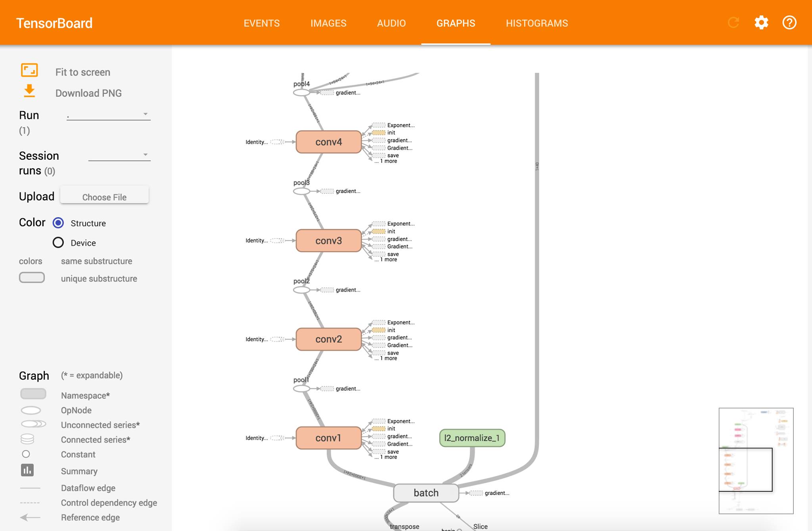Expand the conv4 namespace node
The image size is (812, 531).
point(328,142)
